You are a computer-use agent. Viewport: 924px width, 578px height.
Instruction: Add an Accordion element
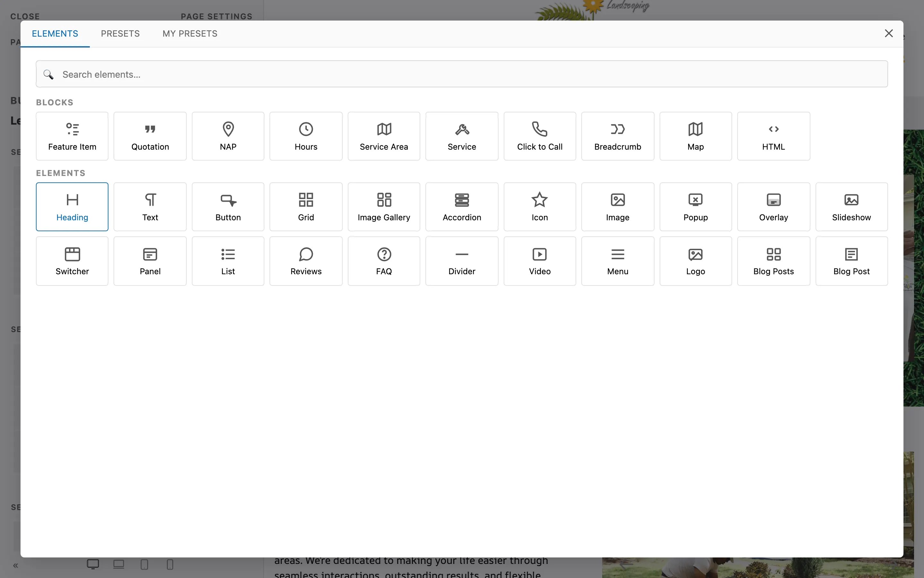pos(462,207)
